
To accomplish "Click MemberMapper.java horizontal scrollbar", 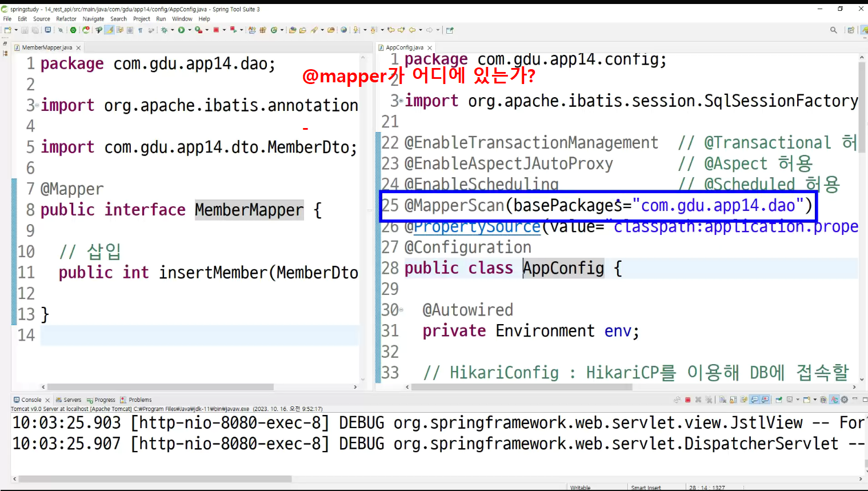I will coord(160,387).
